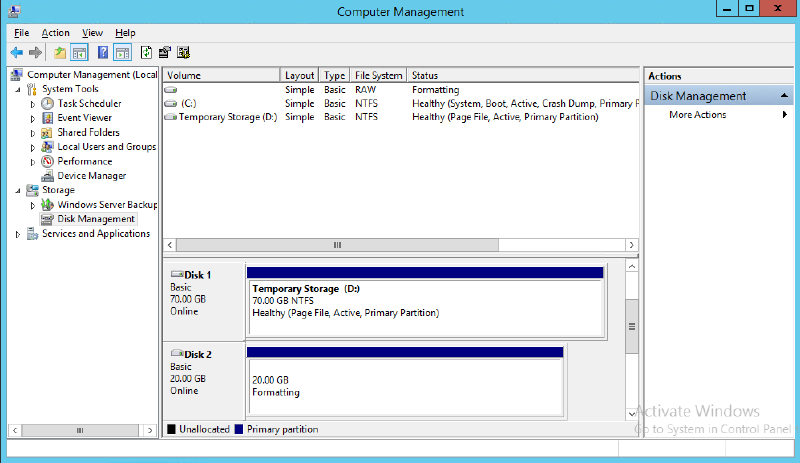Image resolution: width=800 pixels, height=463 pixels.
Task: Click the Event Viewer icon
Action: click(47, 118)
